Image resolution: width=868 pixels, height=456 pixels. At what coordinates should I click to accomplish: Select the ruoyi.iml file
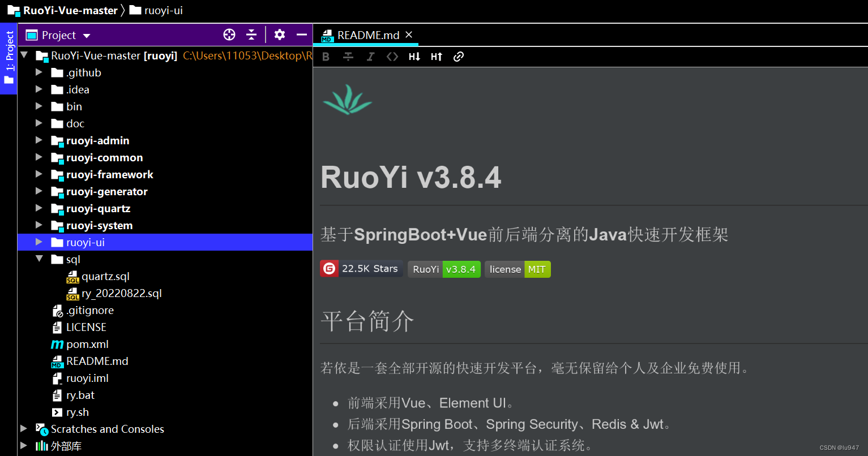click(x=80, y=378)
